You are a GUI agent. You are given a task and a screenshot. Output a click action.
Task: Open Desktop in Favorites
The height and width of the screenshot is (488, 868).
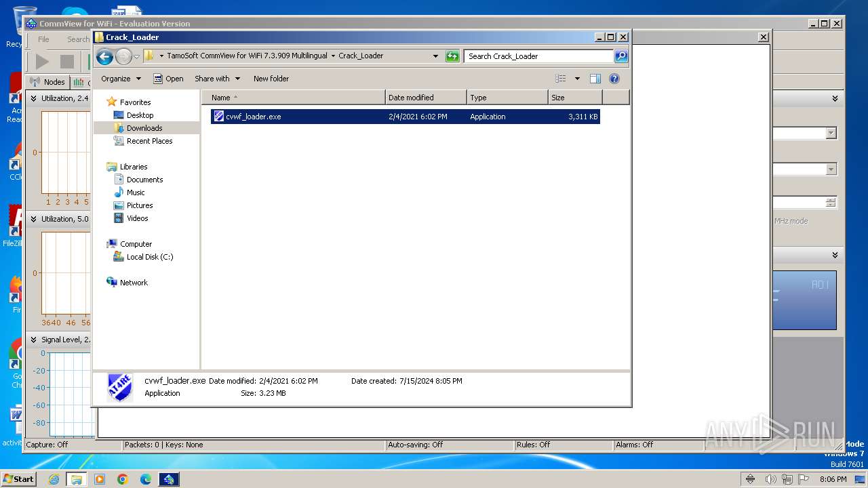coord(140,115)
